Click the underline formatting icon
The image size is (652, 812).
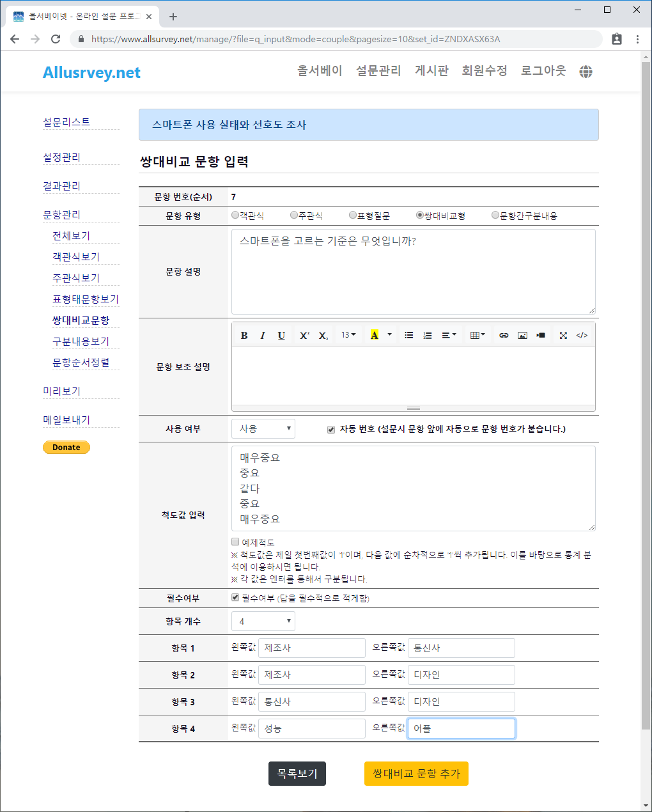(x=281, y=335)
